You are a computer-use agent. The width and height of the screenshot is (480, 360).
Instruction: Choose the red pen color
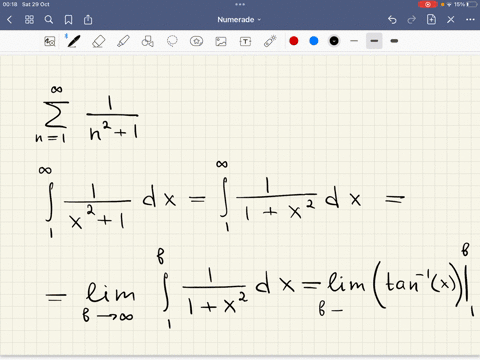coord(294,41)
